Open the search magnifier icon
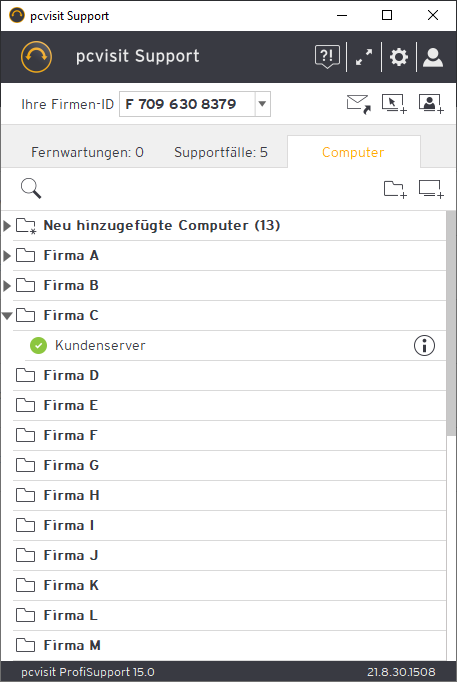 [x=31, y=189]
